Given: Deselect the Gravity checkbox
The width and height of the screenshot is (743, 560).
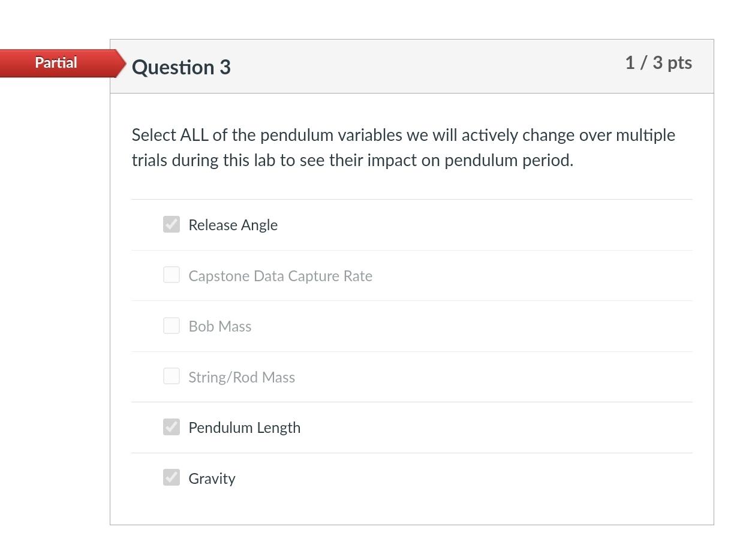Looking at the screenshot, I should 171,478.
